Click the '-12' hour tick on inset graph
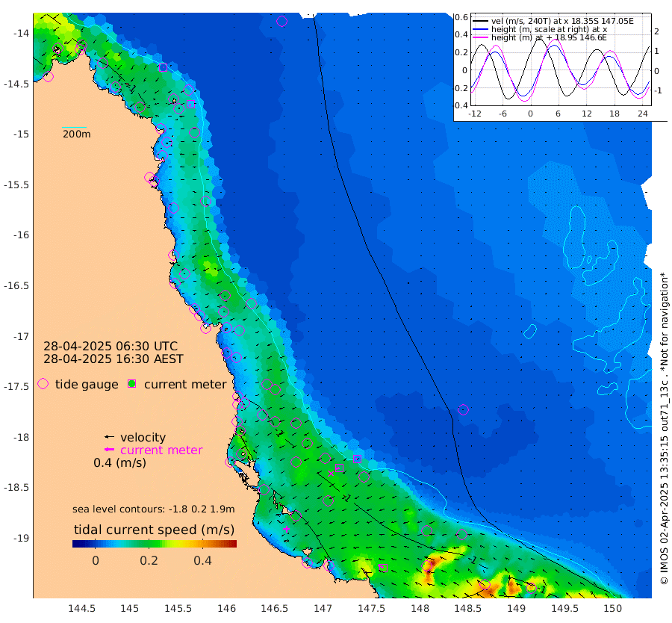Viewport: 672px width, 623px height. click(x=474, y=114)
